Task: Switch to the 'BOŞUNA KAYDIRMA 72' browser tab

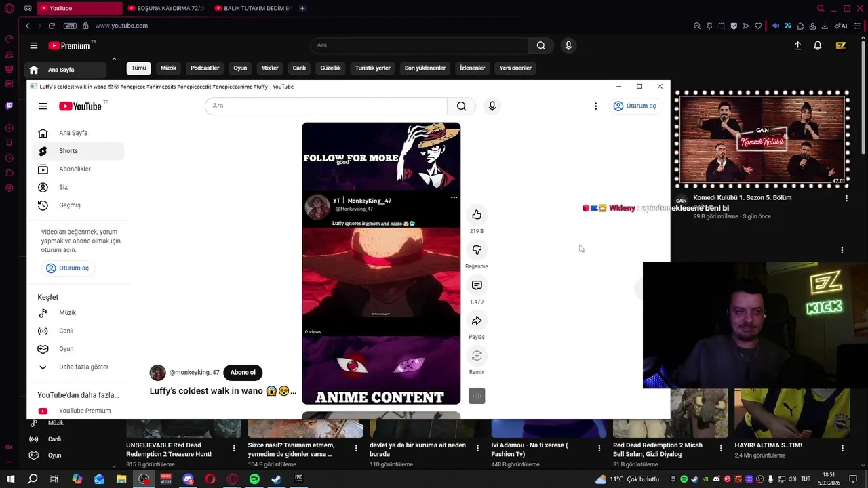Action: pos(166,8)
